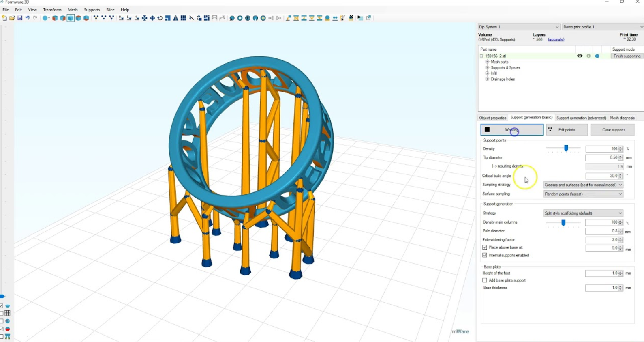Switch to Support generation (advanced) tab
The image size is (644, 342).
pos(581,118)
